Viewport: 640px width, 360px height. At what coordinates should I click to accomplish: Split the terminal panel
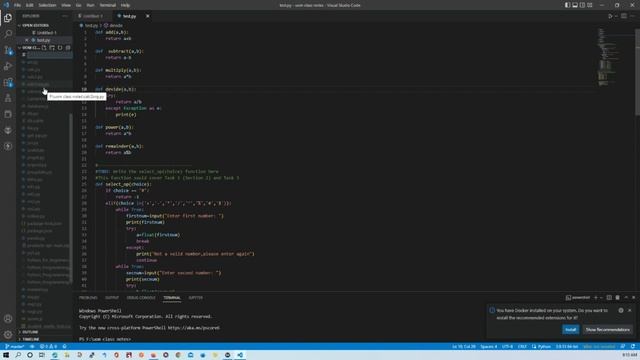tap(609, 298)
